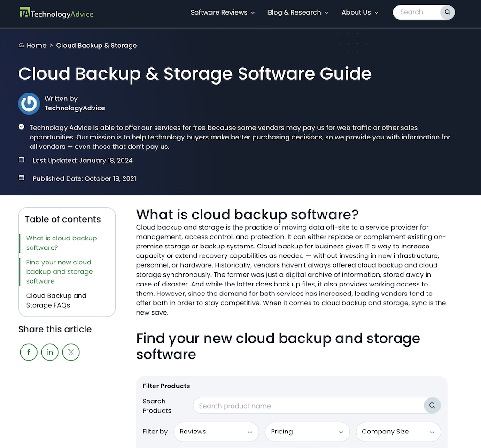This screenshot has width=481, height=448.
Task: Open the Pricing filter dropdown
Action: [307, 432]
